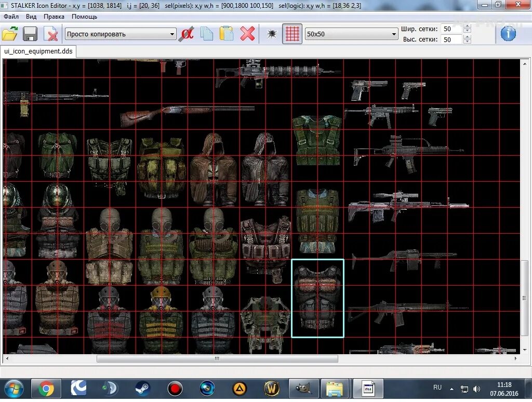
Task: Toggle the red grid display button
Action: pos(292,34)
